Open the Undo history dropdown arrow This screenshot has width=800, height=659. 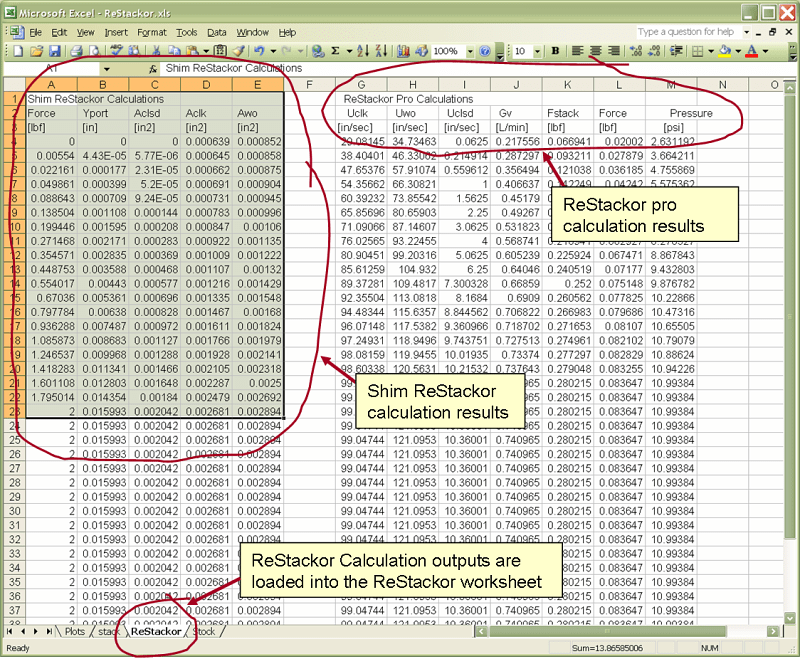[273, 48]
